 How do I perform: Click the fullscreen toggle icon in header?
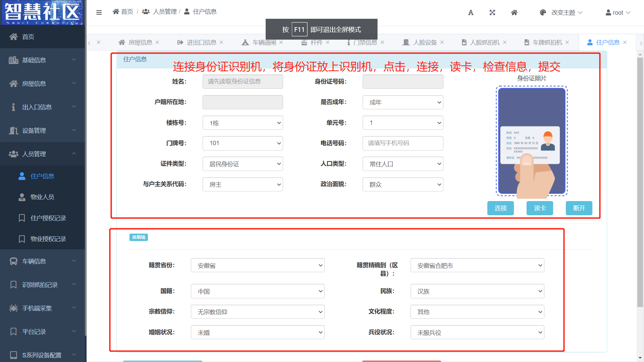492,12
